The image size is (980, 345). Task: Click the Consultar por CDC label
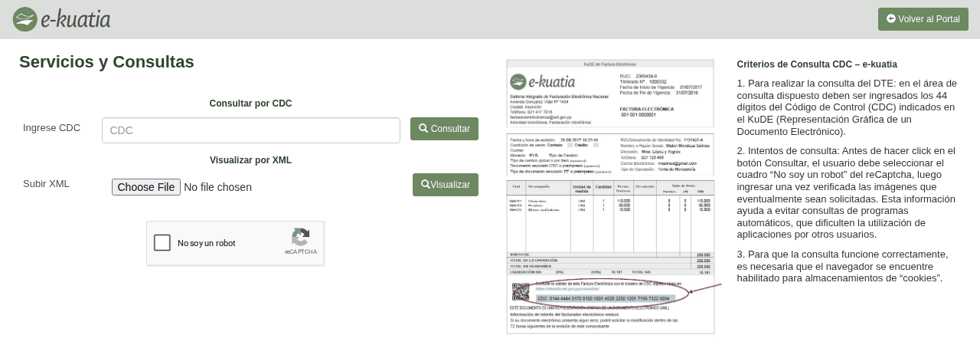pos(250,103)
